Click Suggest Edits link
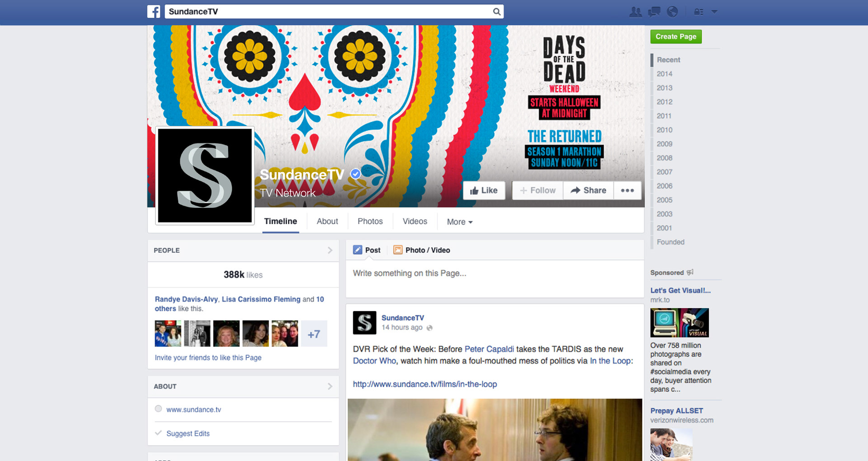868x461 pixels. click(x=188, y=433)
